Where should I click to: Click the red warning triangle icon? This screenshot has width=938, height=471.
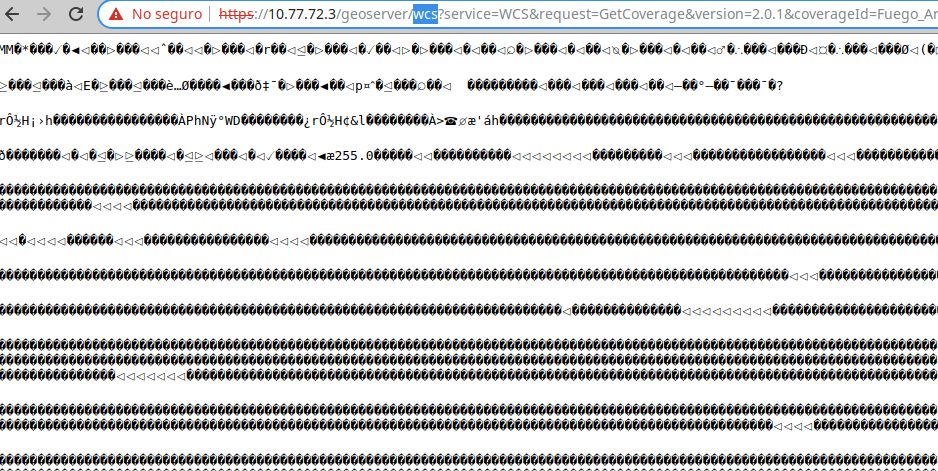click(116, 15)
